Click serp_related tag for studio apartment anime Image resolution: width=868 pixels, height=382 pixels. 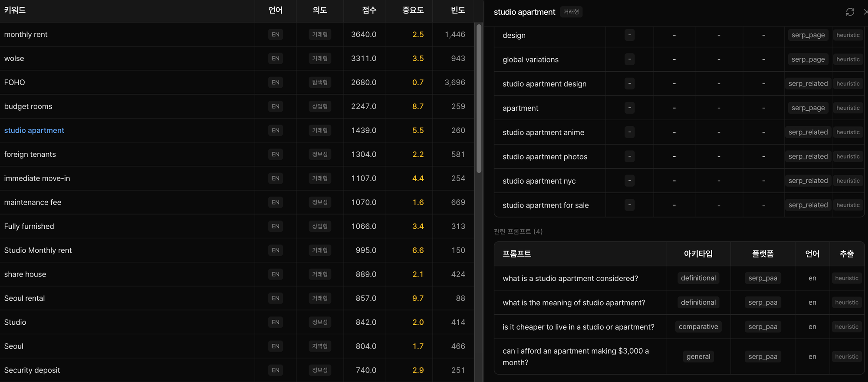click(x=808, y=132)
